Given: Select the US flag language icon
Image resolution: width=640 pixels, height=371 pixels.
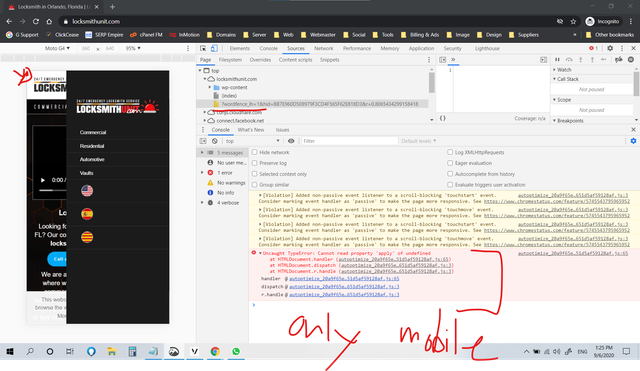Looking at the screenshot, I should point(87,191).
